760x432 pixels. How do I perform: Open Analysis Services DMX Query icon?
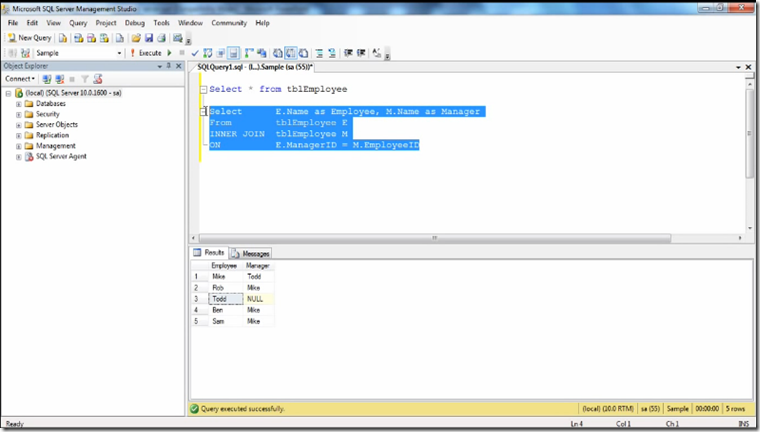[91, 38]
